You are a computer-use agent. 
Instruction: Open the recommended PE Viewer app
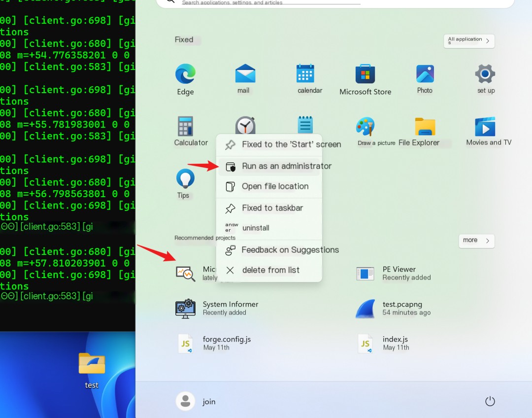pyautogui.click(x=393, y=274)
